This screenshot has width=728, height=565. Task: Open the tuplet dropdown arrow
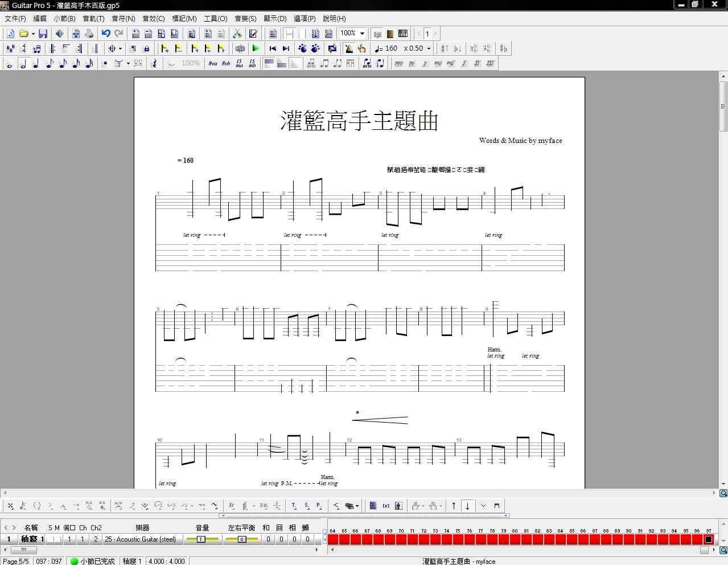click(x=128, y=63)
